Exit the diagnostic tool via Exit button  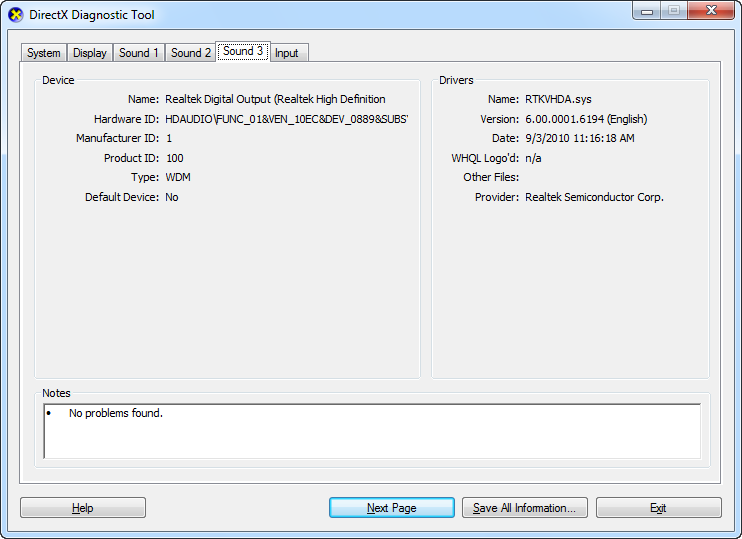(659, 508)
